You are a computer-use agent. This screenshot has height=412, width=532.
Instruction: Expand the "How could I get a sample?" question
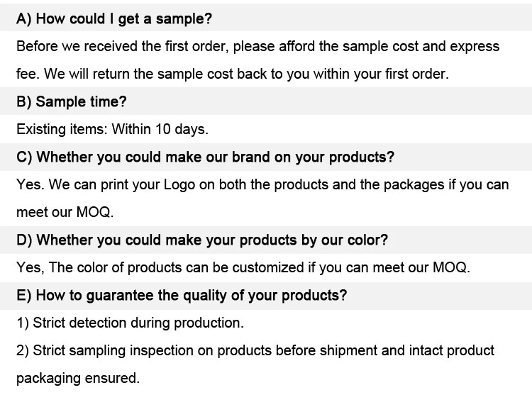pyautogui.click(x=113, y=19)
